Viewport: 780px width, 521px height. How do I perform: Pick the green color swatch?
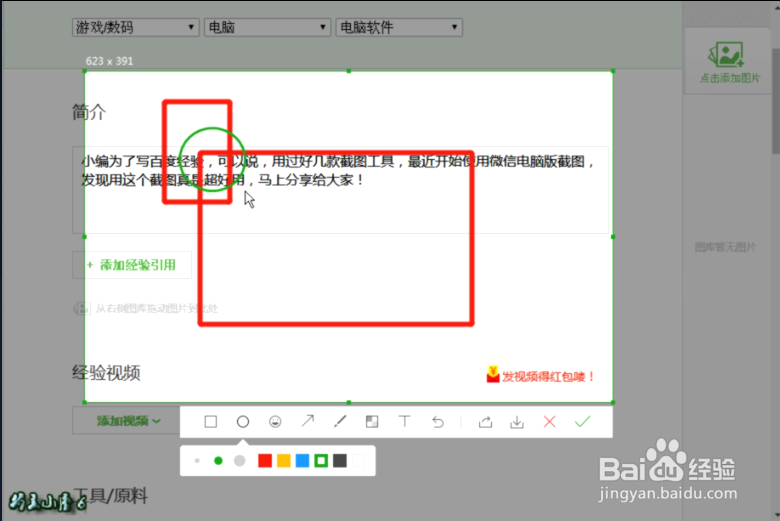321,461
